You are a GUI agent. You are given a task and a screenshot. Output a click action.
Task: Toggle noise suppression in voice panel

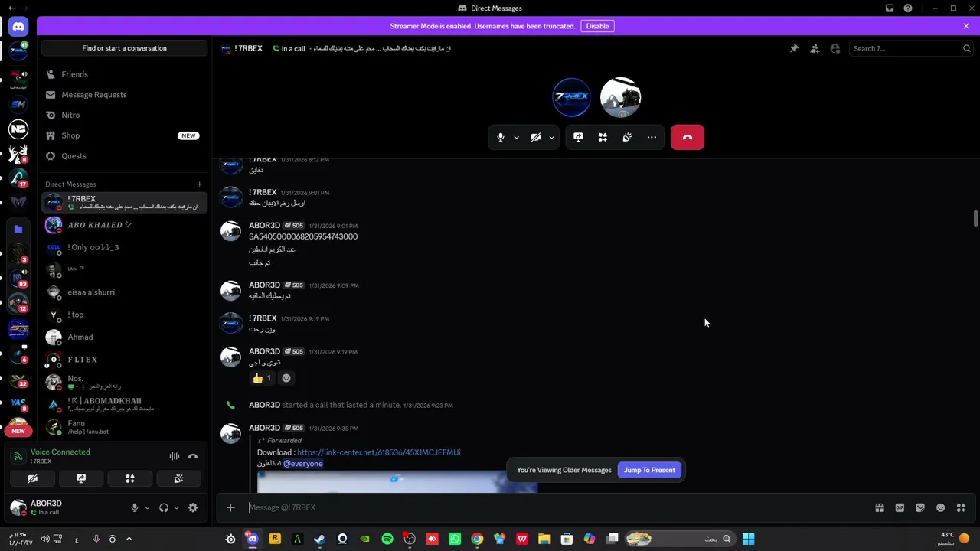click(x=175, y=456)
